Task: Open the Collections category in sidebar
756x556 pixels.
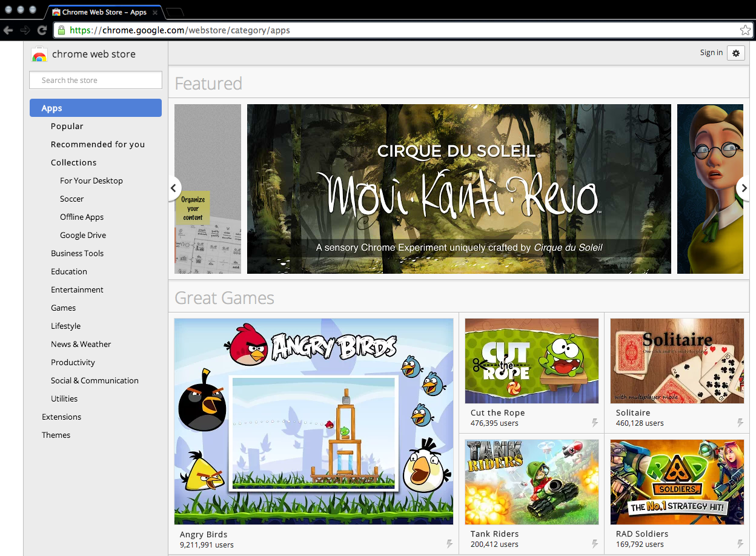Action: coord(74,162)
